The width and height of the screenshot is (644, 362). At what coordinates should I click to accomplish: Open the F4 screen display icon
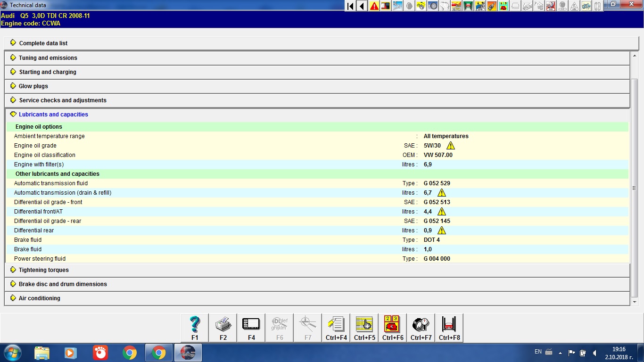251,328
